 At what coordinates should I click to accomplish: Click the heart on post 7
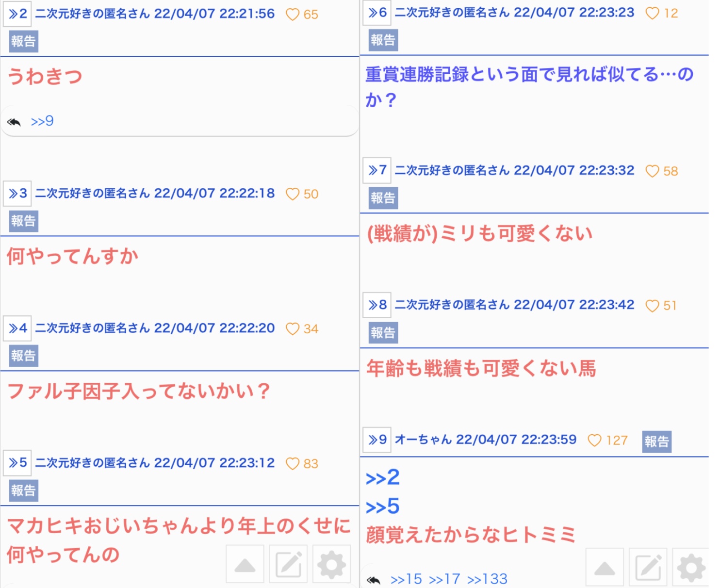652,171
